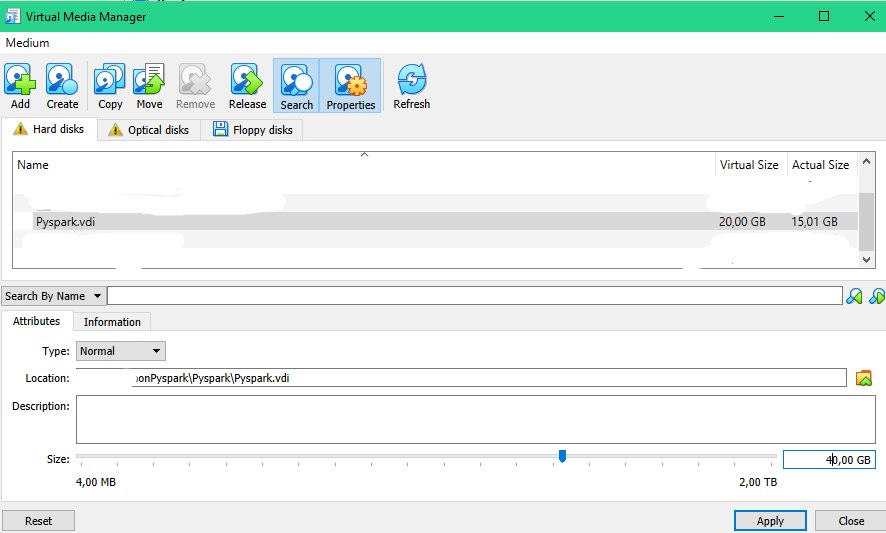Click the disk list scrollbar thumb
Image resolution: width=886 pixels, height=533 pixels.
click(x=867, y=222)
